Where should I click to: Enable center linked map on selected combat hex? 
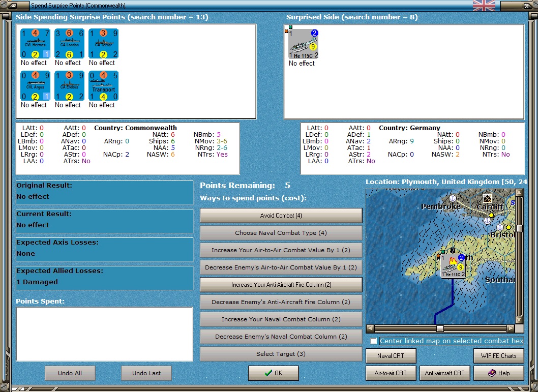coord(374,341)
